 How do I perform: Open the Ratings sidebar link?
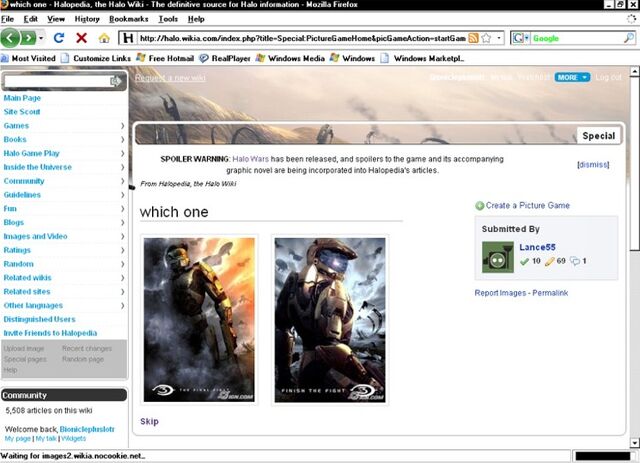(x=17, y=250)
